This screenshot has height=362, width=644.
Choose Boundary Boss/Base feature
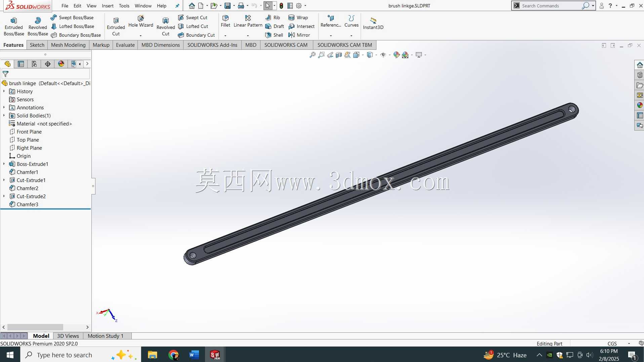76,35
